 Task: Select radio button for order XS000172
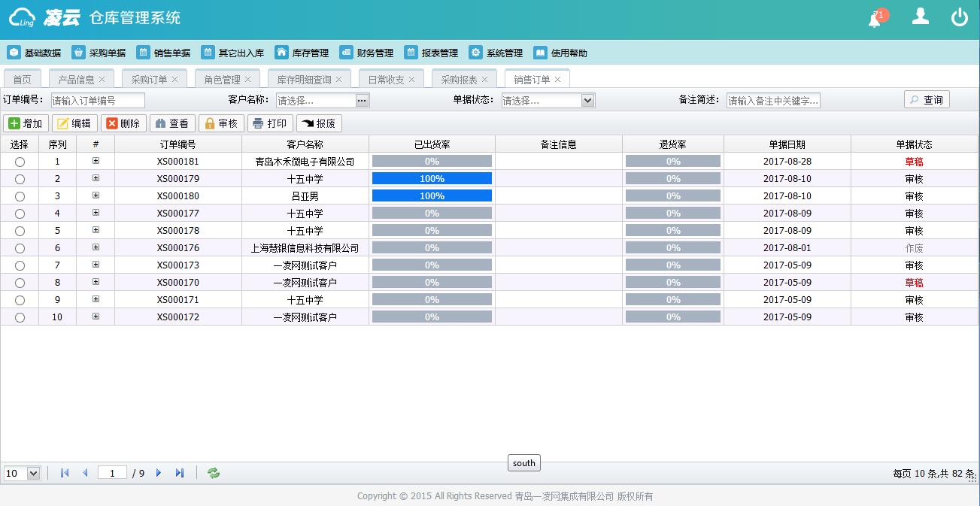pyautogui.click(x=20, y=317)
